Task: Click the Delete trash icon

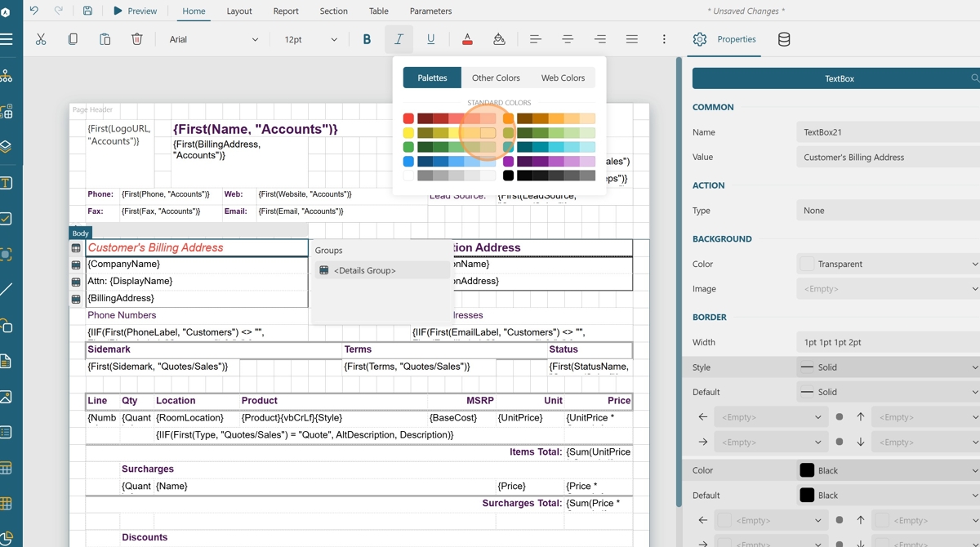Action: [137, 39]
